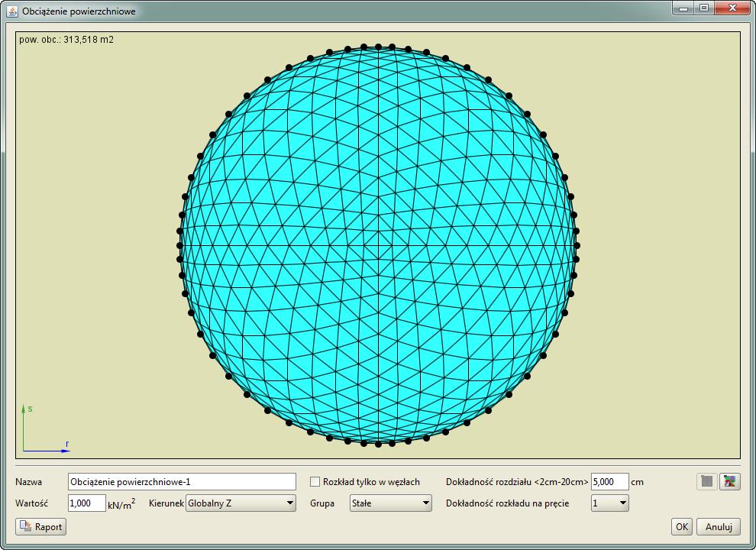Click the text "pow. obc.: 313,518 m2"
The width and height of the screenshot is (756, 550).
coord(66,40)
